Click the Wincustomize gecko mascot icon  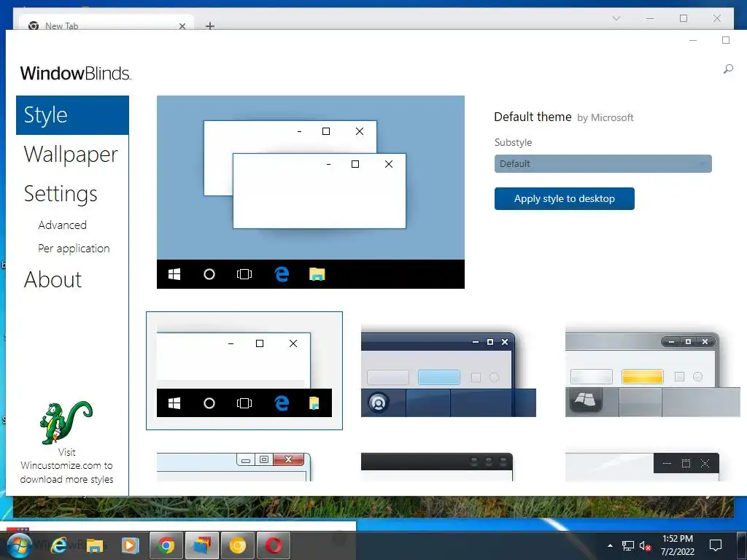66,422
